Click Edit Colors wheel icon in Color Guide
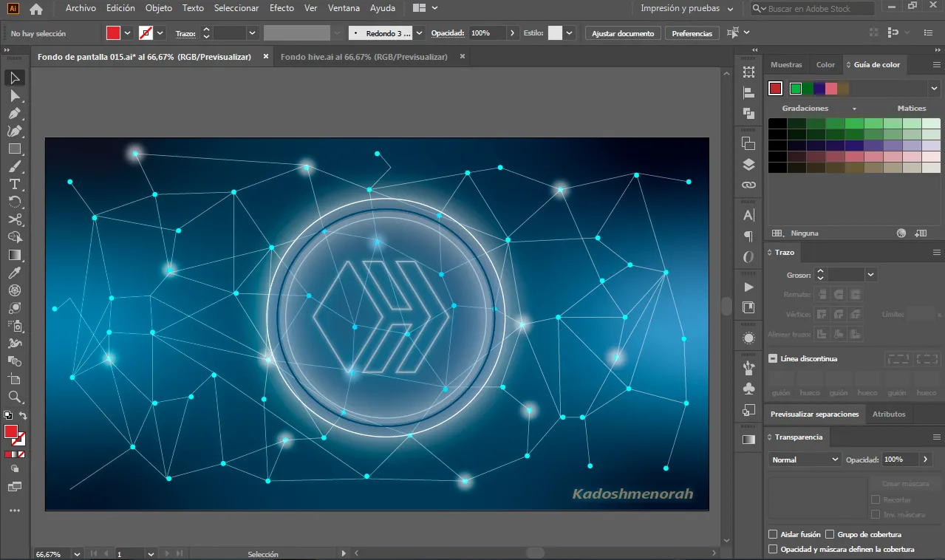Image resolution: width=945 pixels, height=560 pixels. (901, 233)
